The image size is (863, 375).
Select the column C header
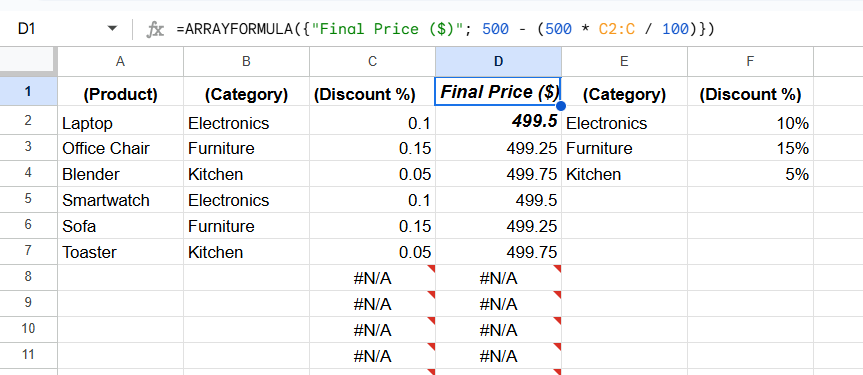tap(373, 62)
